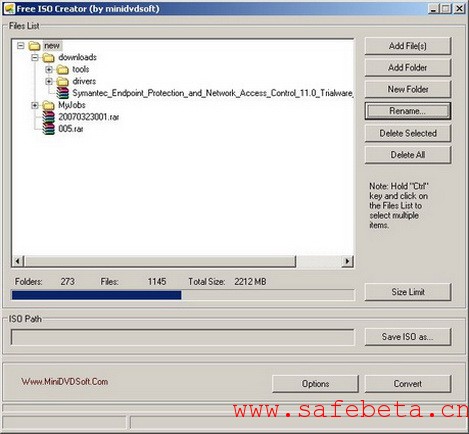This screenshot has width=469, height=434.
Task: Click Save ISO as... button
Action: [x=408, y=337]
